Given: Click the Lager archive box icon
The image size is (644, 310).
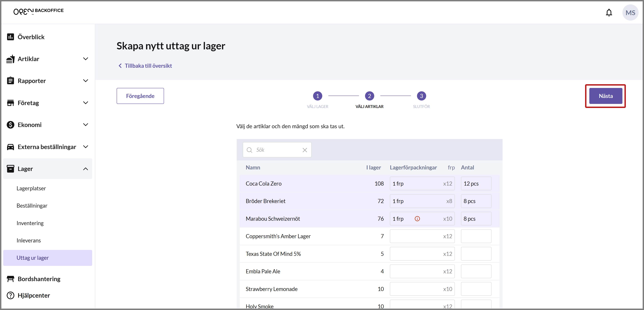Looking at the screenshot, I should pos(11,169).
